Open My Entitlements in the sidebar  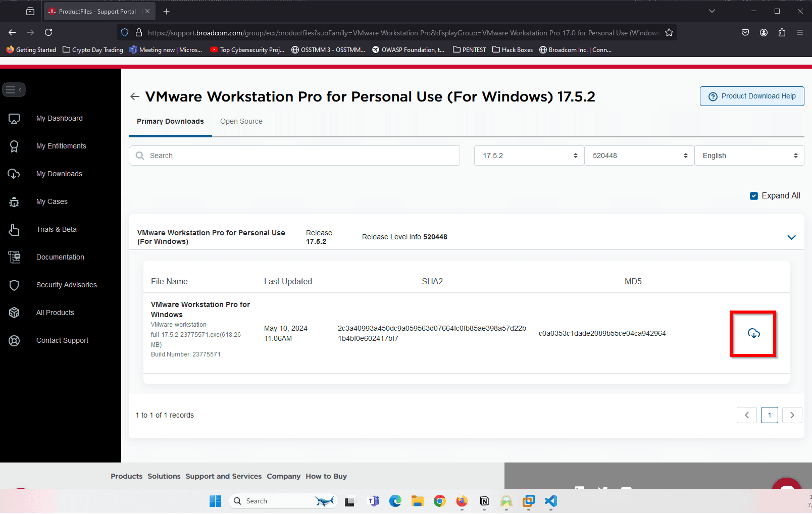[61, 146]
